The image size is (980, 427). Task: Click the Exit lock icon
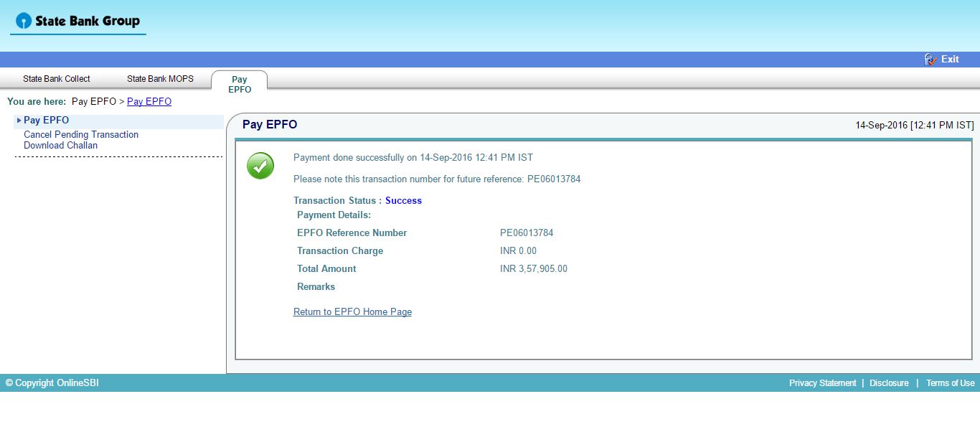930,59
